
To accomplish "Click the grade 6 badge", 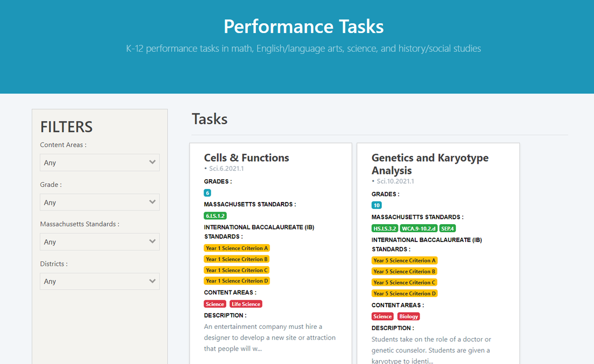I will click(x=207, y=193).
